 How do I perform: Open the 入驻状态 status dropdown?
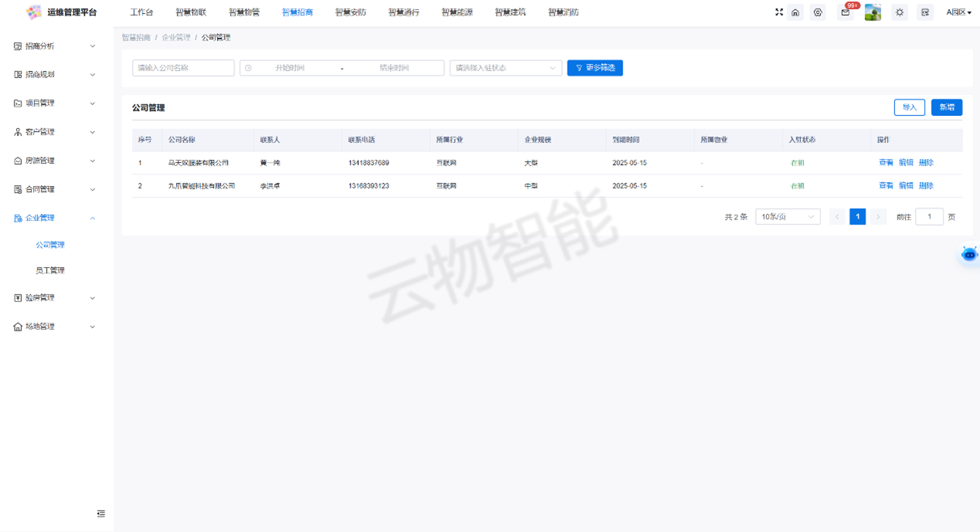click(506, 68)
